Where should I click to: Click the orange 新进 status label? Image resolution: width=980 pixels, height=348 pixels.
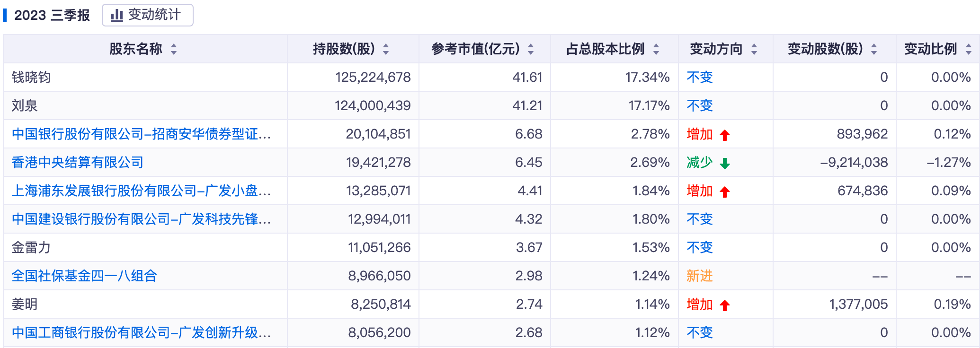tap(699, 276)
